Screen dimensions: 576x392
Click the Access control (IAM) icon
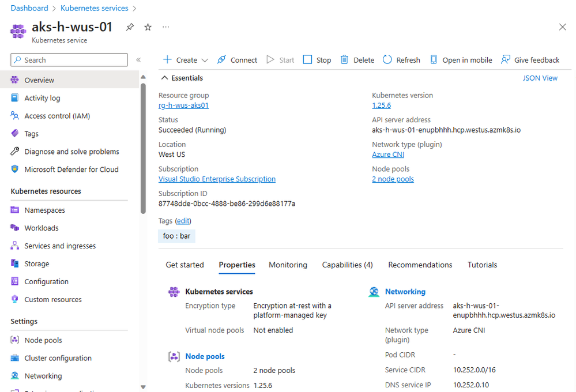(14, 116)
